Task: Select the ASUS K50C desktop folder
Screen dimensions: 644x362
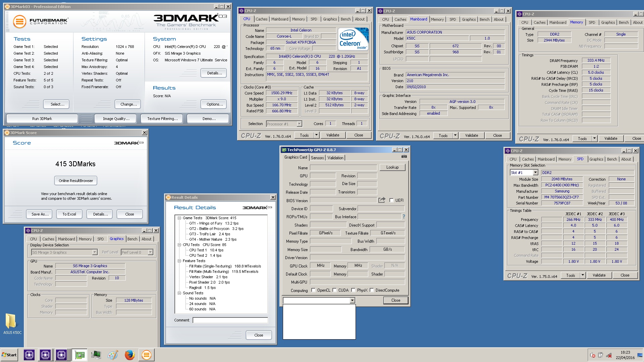Action: pyautogui.click(x=12, y=324)
